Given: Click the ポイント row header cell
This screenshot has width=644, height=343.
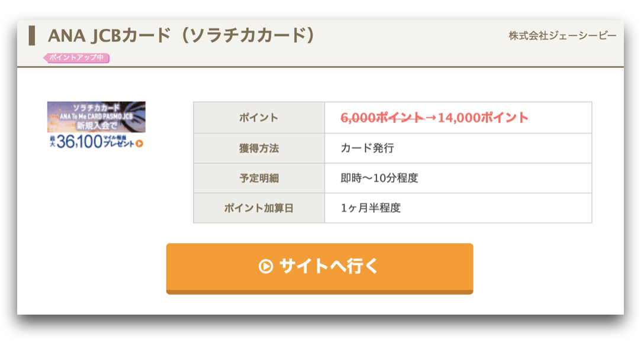Looking at the screenshot, I should pyautogui.click(x=259, y=118).
